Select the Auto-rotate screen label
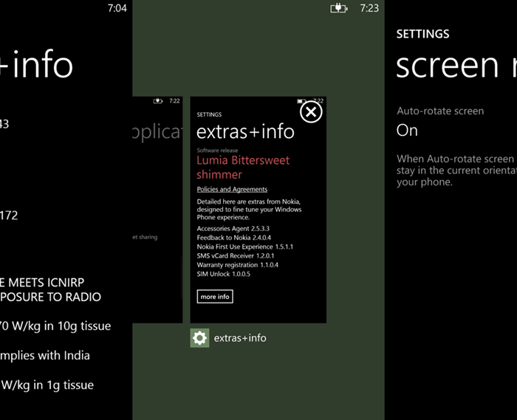Screen dimensions: 517x420 point(440,111)
